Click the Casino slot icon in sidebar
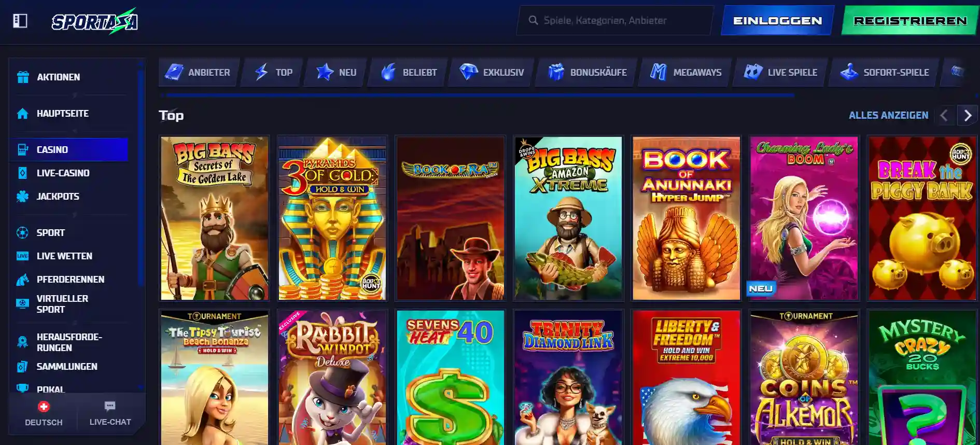The width and height of the screenshot is (980, 445). pos(23,149)
